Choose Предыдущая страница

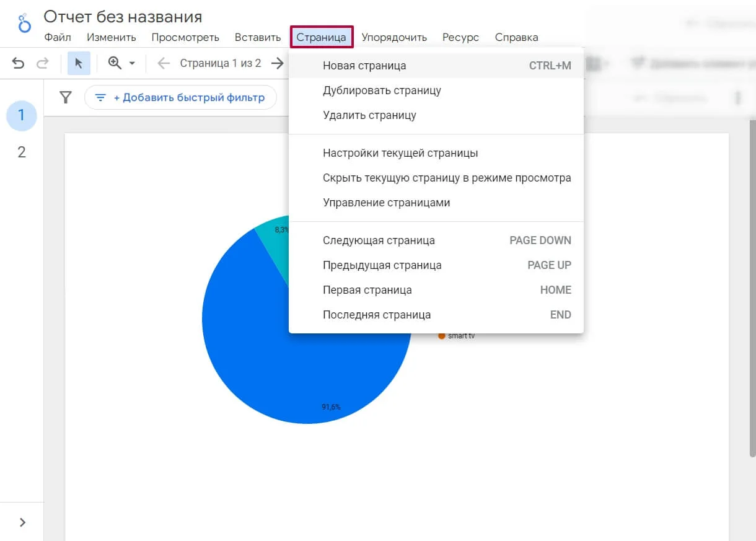436,265
